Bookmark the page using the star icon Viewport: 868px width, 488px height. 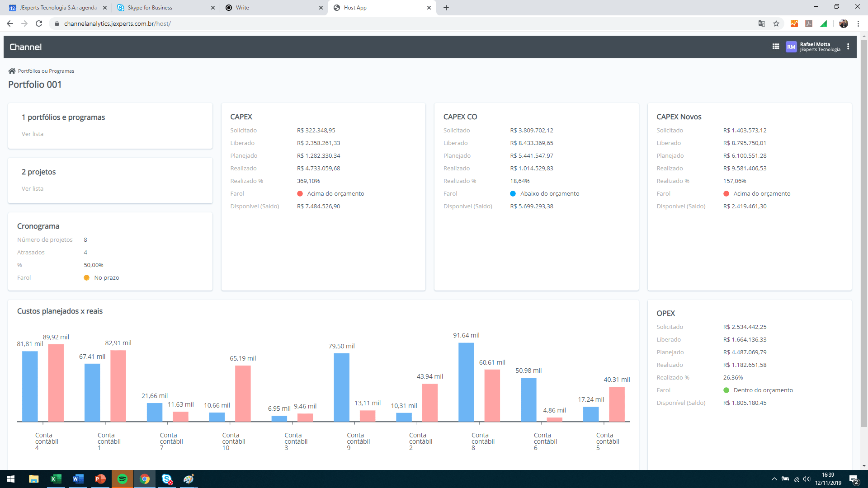(776, 23)
